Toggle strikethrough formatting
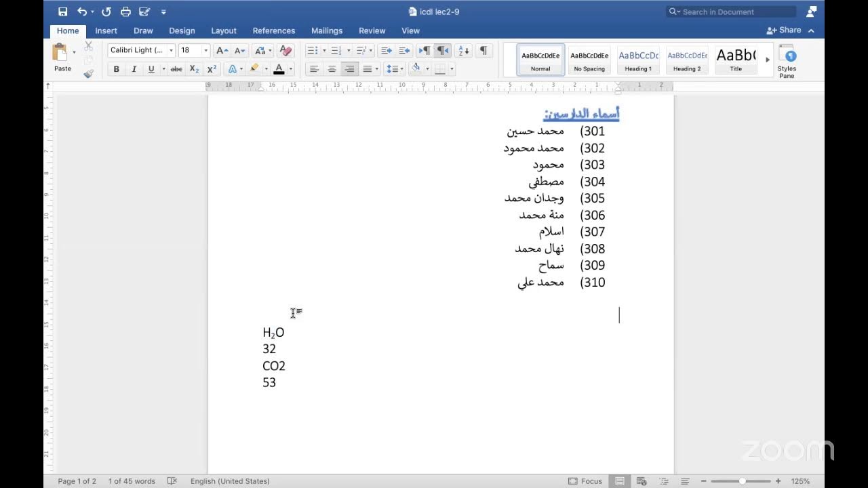 [176, 69]
